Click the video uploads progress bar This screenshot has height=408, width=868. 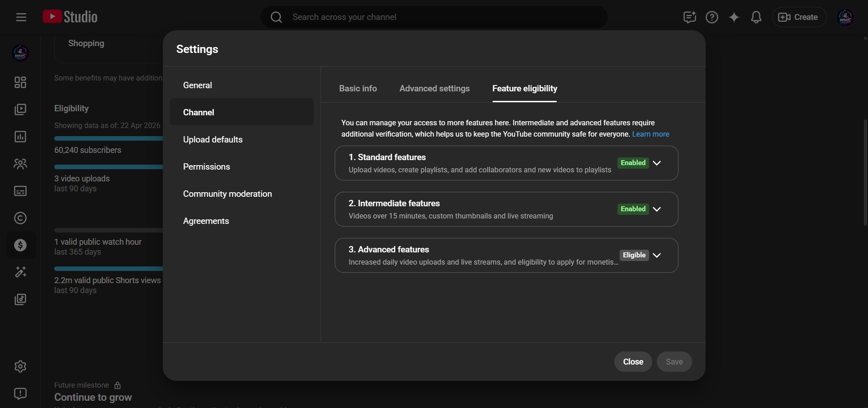click(x=109, y=167)
